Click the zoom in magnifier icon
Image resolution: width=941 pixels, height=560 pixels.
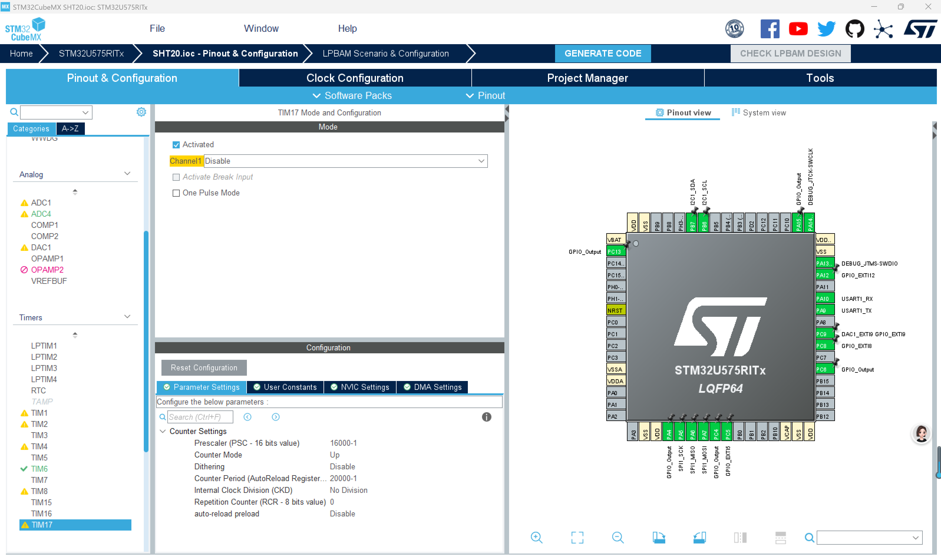[536, 537]
